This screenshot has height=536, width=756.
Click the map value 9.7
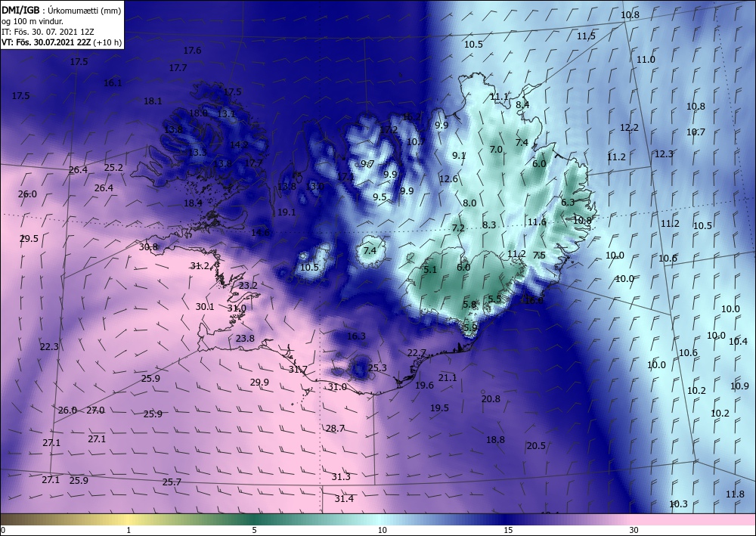[368, 164]
